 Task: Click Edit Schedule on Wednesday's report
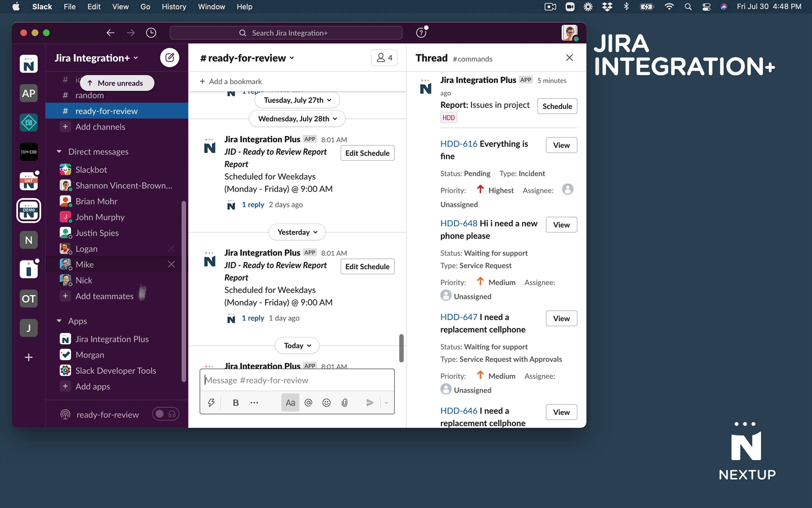click(x=367, y=153)
